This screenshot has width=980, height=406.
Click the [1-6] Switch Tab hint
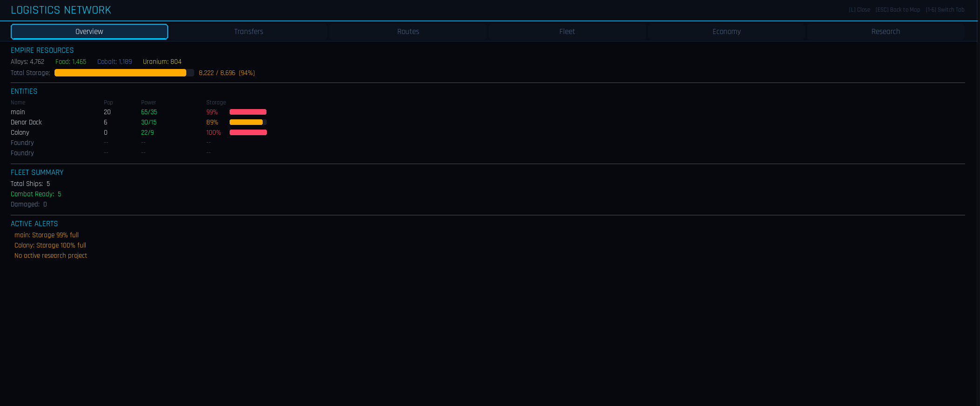pos(945,10)
